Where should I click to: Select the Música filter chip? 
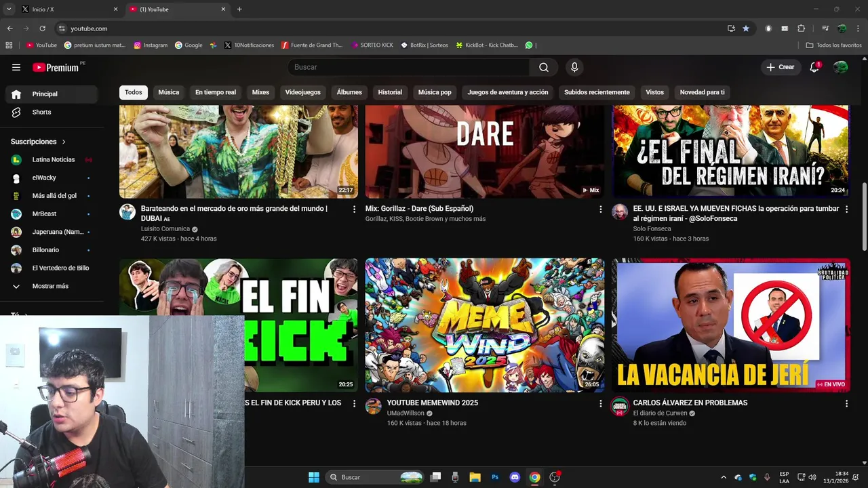(x=169, y=92)
